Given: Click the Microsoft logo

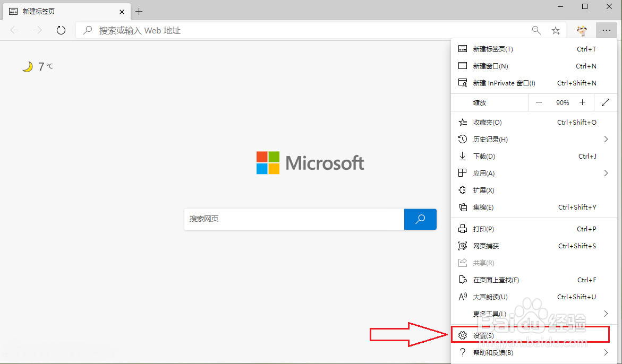Looking at the screenshot, I should [310, 163].
